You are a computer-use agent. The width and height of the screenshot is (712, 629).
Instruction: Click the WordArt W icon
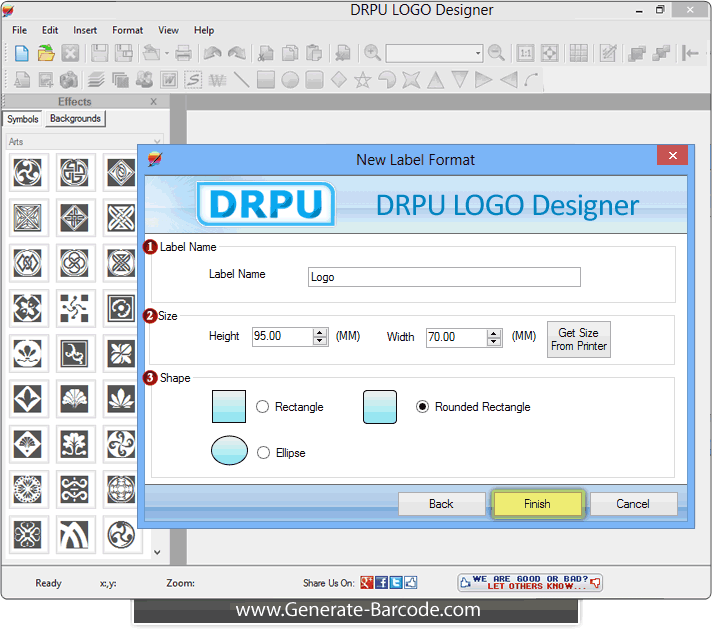tap(169, 80)
